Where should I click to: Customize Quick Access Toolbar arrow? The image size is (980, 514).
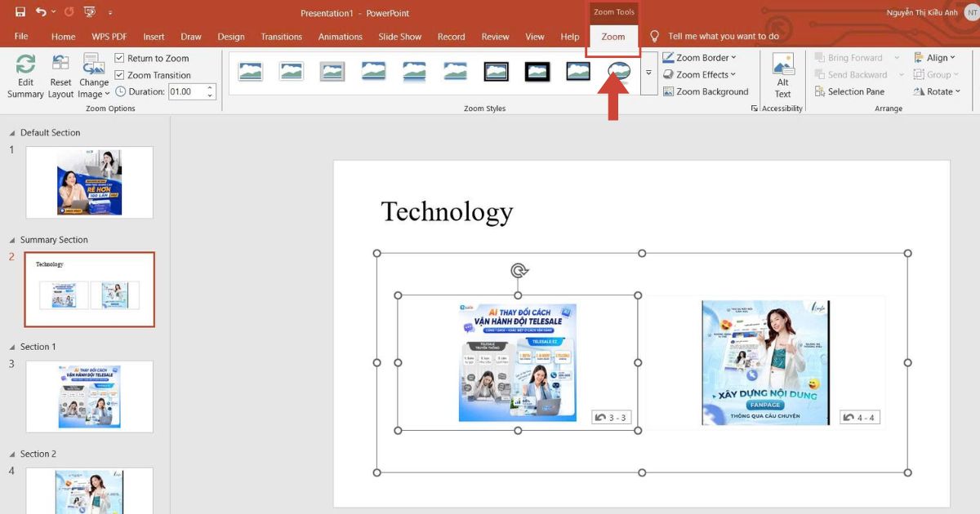click(110, 13)
